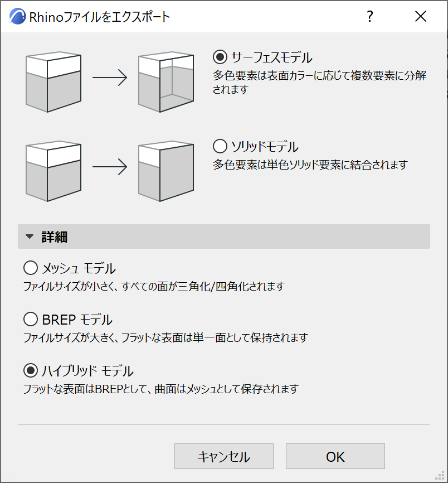
Task: Click the solid model merged result illustration
Action: point(165,171)
